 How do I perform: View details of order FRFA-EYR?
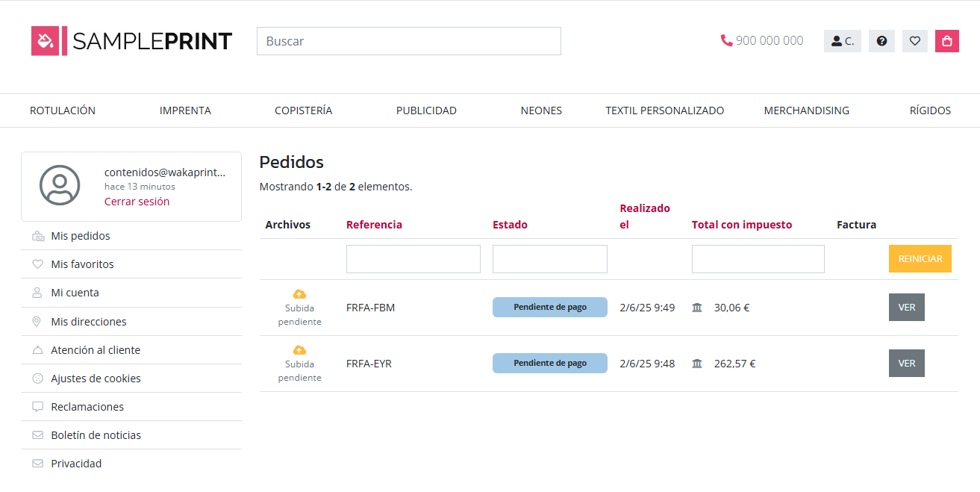click(906, 364)
